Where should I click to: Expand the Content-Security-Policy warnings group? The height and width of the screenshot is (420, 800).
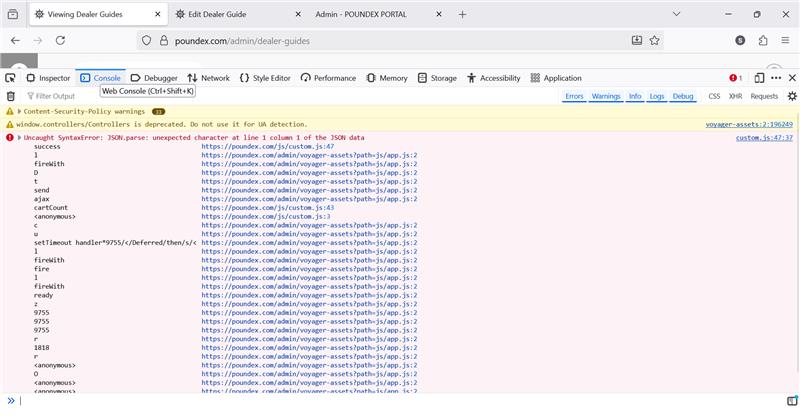click(18, 112)
